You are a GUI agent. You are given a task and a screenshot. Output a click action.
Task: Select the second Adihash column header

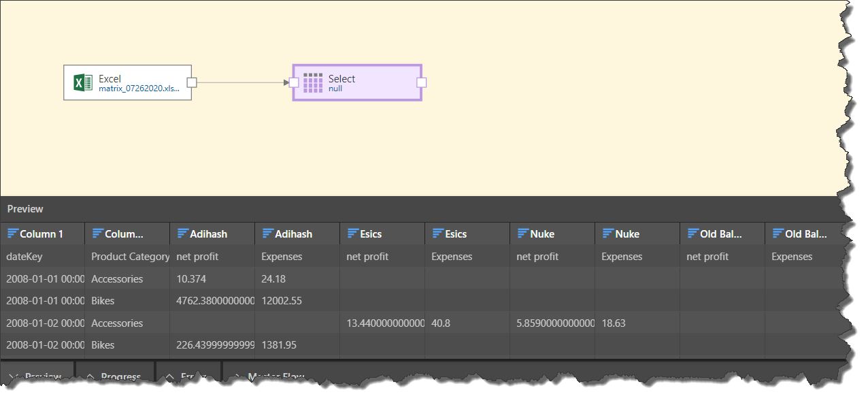[x=293, y=234]
